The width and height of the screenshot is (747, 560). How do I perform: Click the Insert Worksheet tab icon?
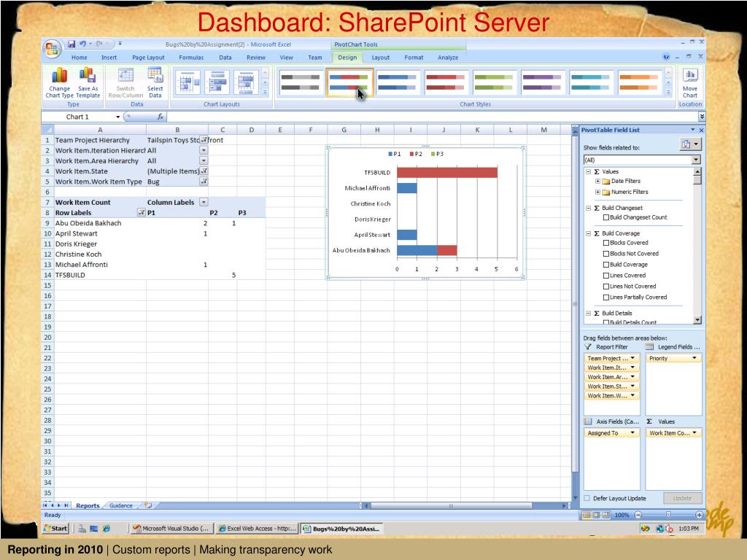[x=148, y=505]
